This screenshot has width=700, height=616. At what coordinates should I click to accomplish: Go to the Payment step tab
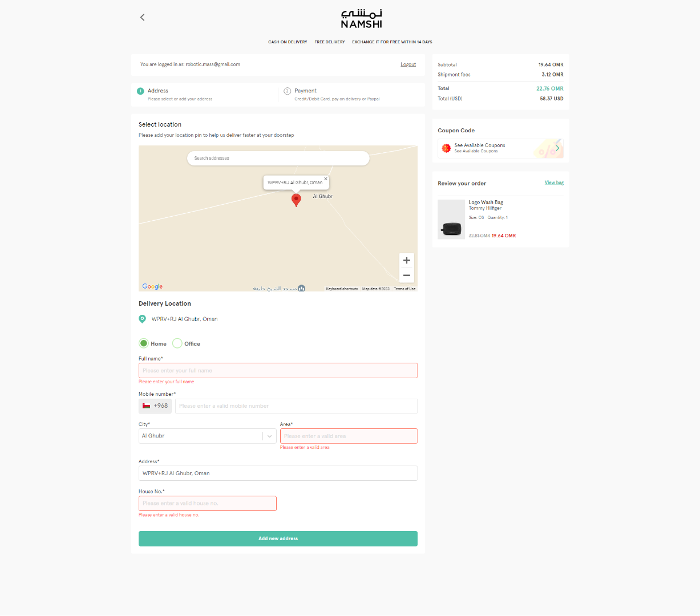353,95
